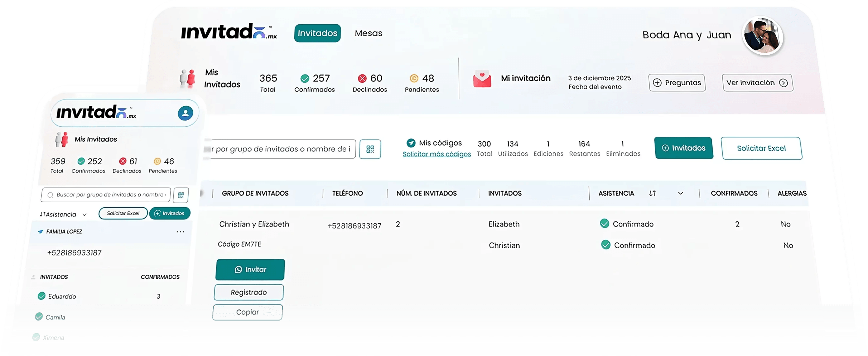Viewport: 868px width, 356px height.
Task: Click the phone number +528186933187 in mobile panel
Action: point(74,253)
